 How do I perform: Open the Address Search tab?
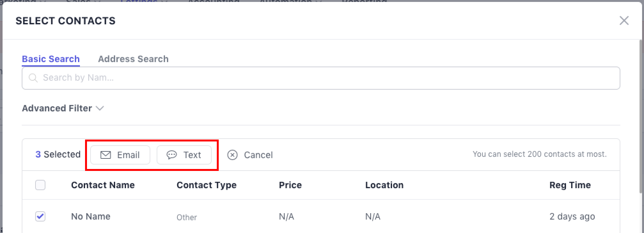coord(133,59)
